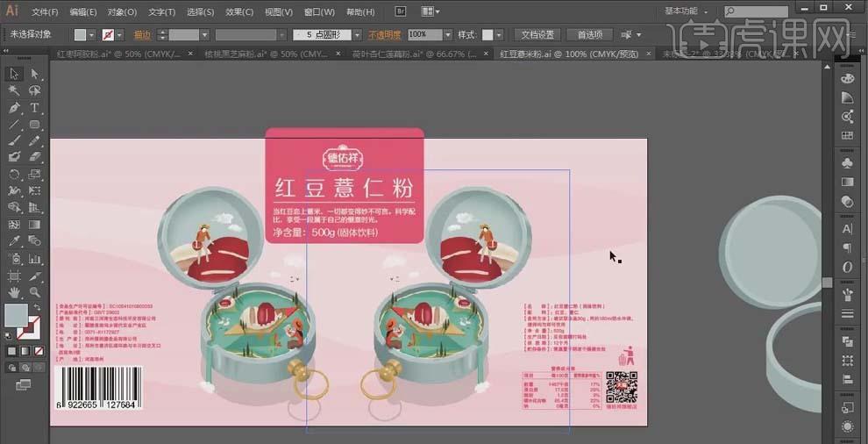Open the 5 点圆形 brush definition dropdown
This screenshot has height=444, width=868.
tap(358, 34)
